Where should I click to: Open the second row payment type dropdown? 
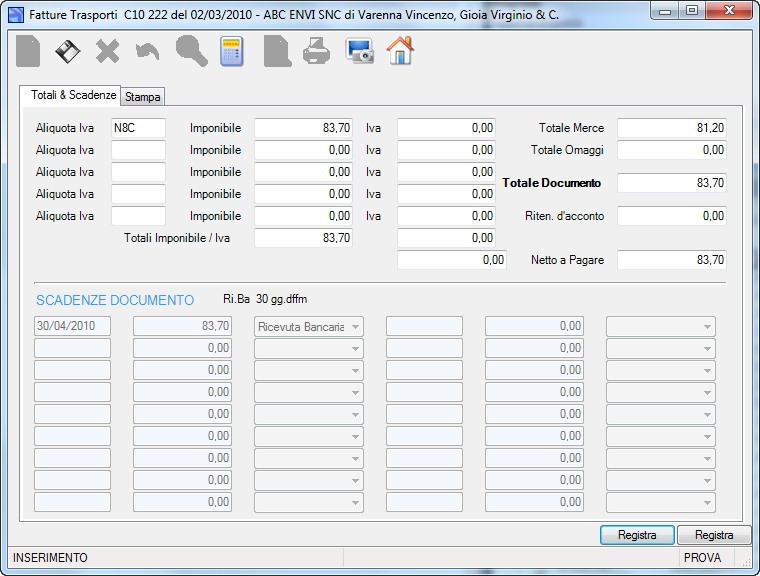[x=309, y=348]
